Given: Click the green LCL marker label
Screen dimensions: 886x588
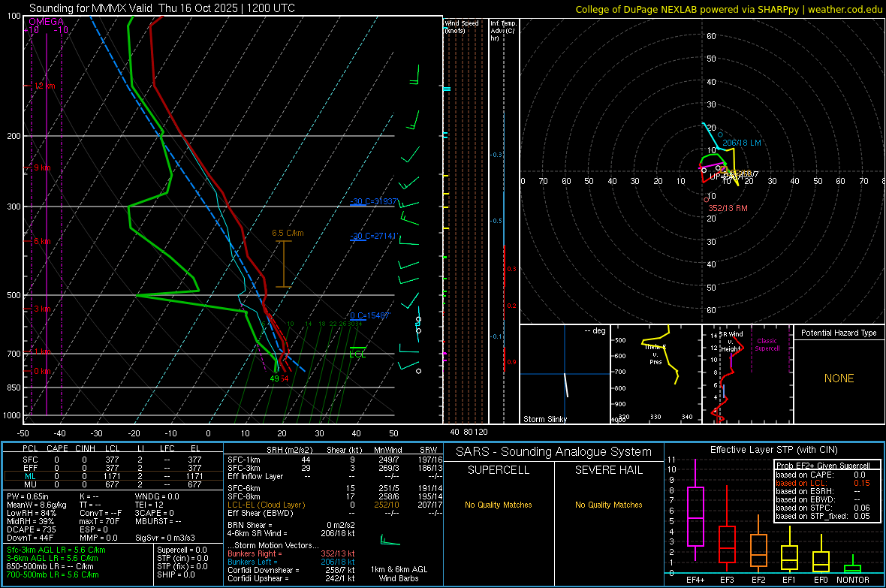Looking at the screenshot, I should tap(357, 354).
